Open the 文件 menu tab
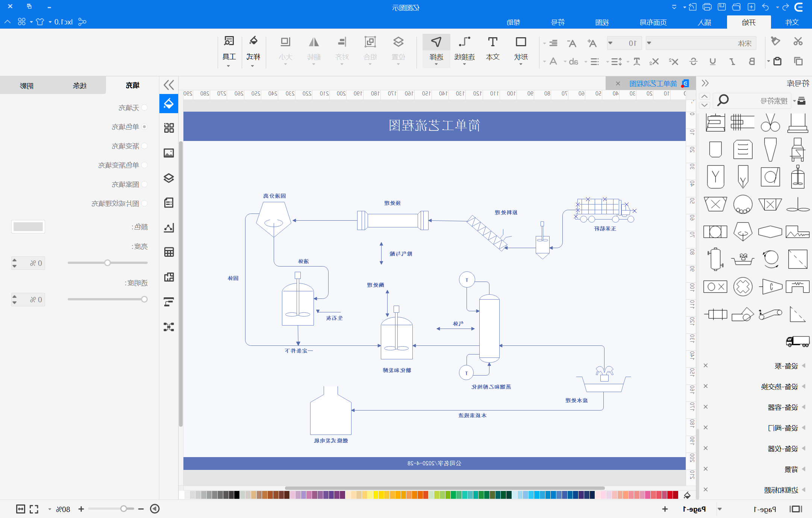The height and width of the screenshot is (518, 812). tap(792, 22)
